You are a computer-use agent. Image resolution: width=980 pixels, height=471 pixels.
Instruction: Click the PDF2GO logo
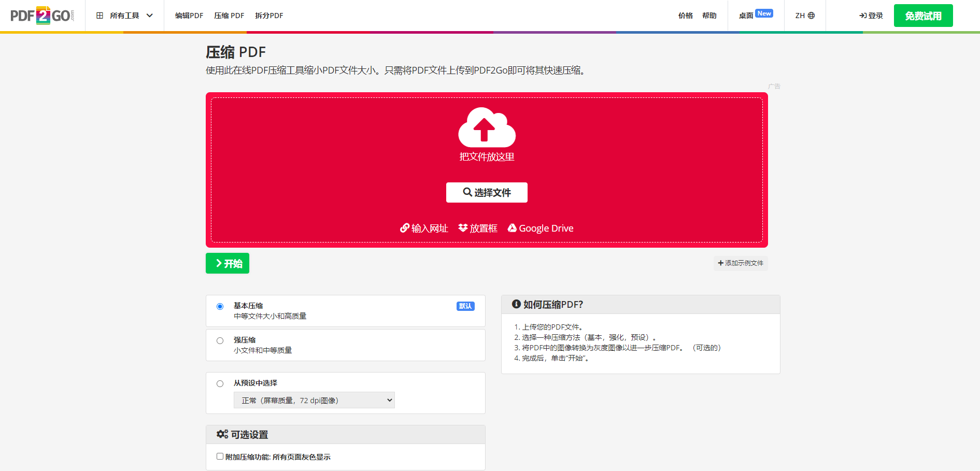(x=41, y=15)
